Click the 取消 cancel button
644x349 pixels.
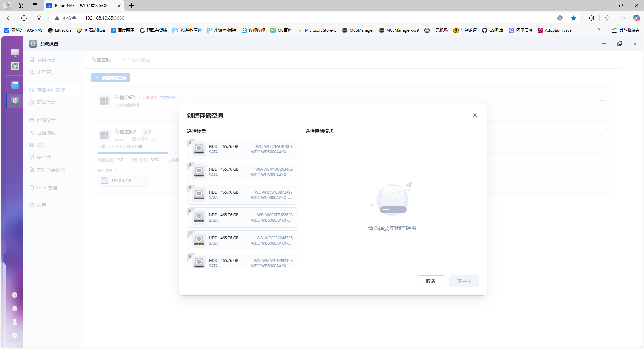coord(430,281)
